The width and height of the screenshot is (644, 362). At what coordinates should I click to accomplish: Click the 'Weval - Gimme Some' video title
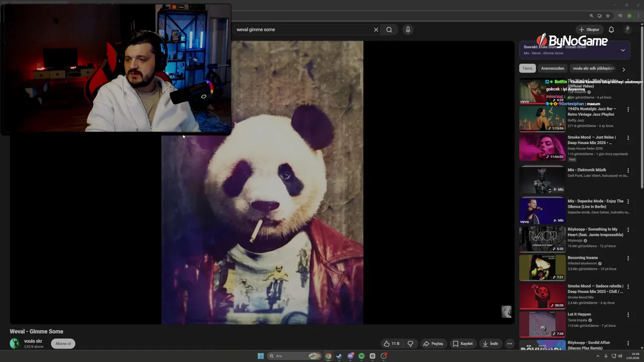point(36,332)
